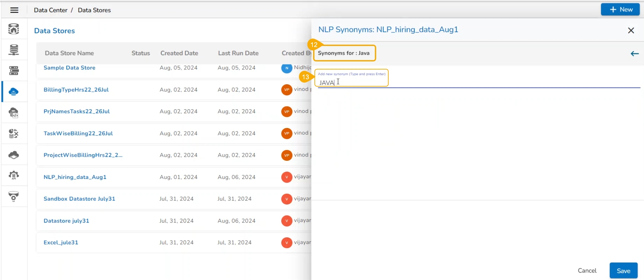Open the networked database connector icon
644x280 pixels.
tap(14, 50)
